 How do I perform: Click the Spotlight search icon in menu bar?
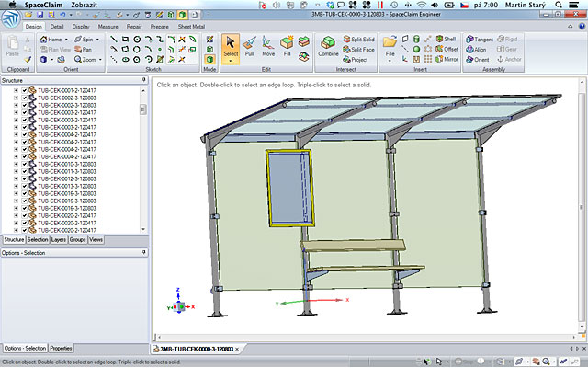point(559,5)
